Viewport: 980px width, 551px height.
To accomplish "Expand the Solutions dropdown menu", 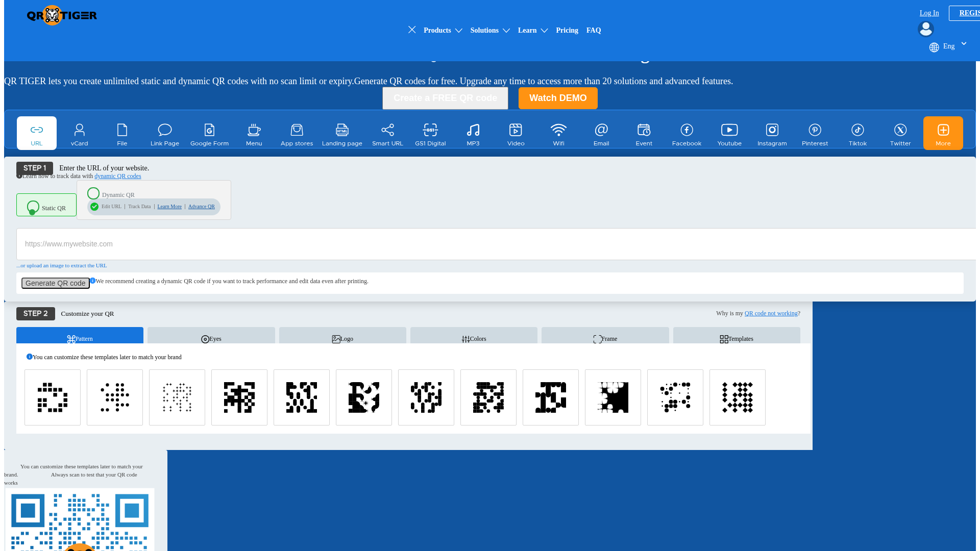I will (490, 31).
